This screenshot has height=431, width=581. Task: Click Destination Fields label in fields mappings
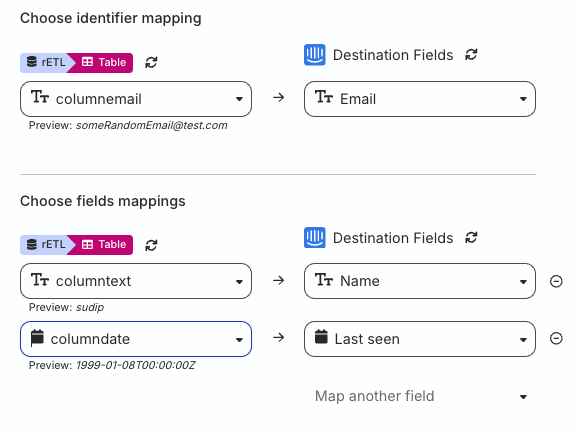click(x=393, y=238)
